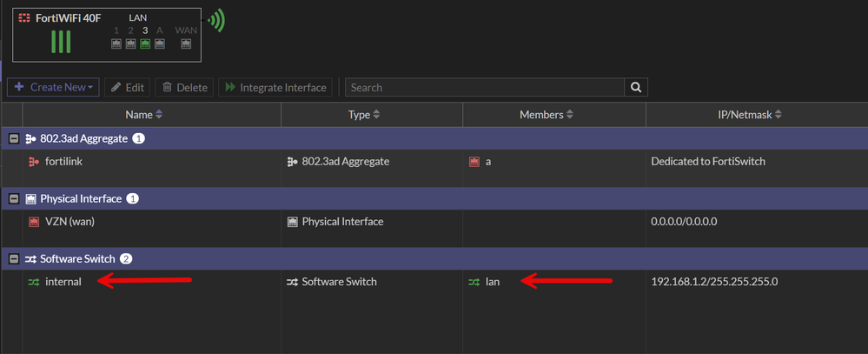The height and width of the screenshot is (354, 868).
Task: Click LAN port 1 icon
Action: coord(116,43)
